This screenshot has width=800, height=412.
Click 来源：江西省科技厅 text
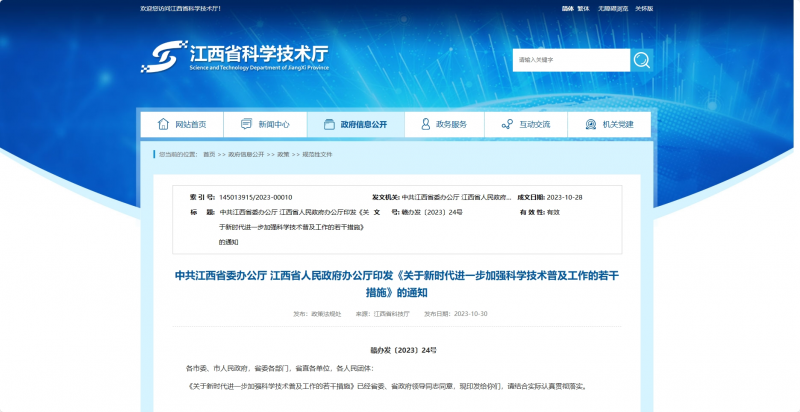tap(383, 314)
